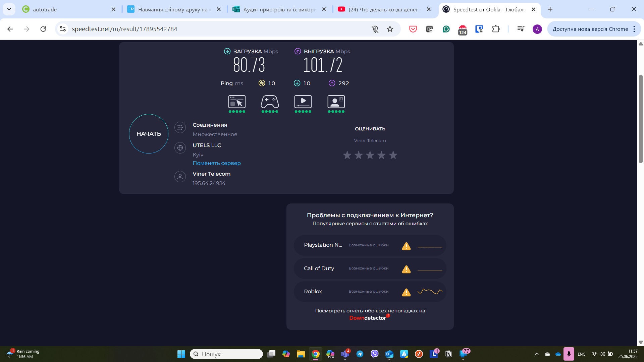Screen dimensions: 644x362
Task: Open the Chrome three-dot menu
Action: pos(634,29)
